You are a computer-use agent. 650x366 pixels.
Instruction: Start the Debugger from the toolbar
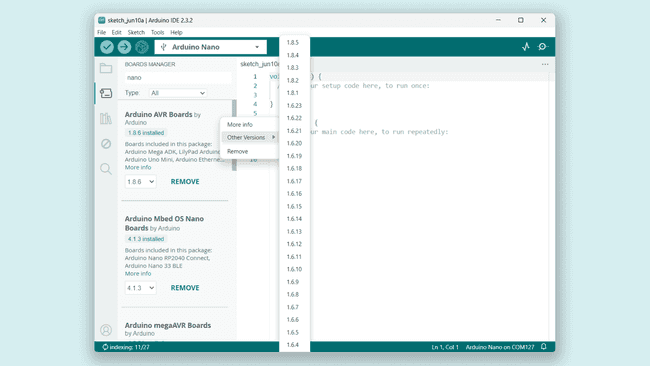[142, 47]
